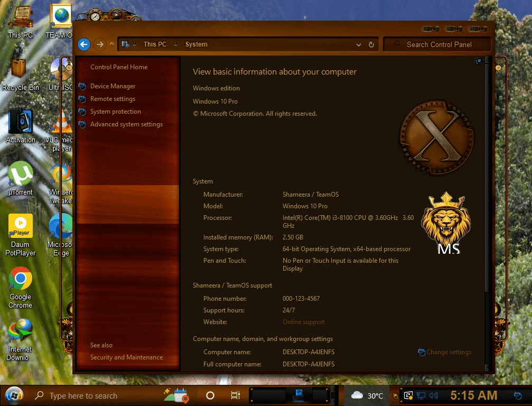Open the address bar history dropdown
Image resolution: width=532 pixels, height=406 pixels.
click(x=359, y=44)
